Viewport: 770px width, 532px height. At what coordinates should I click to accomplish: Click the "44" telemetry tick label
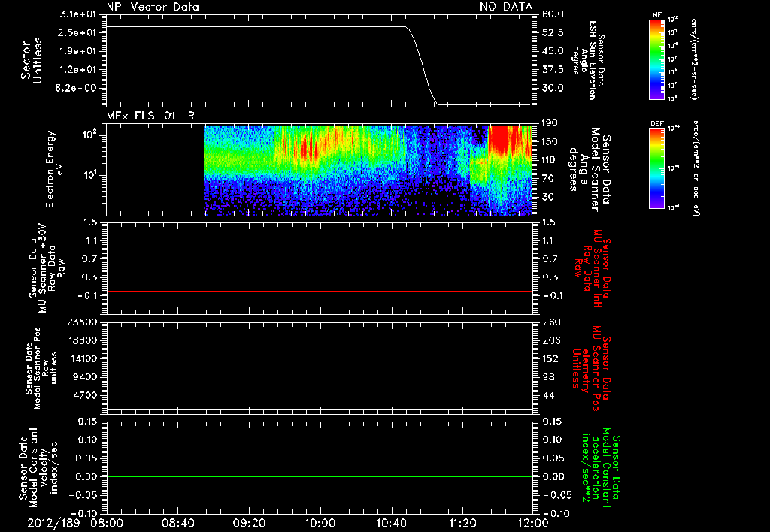click(x=548, y=395)
